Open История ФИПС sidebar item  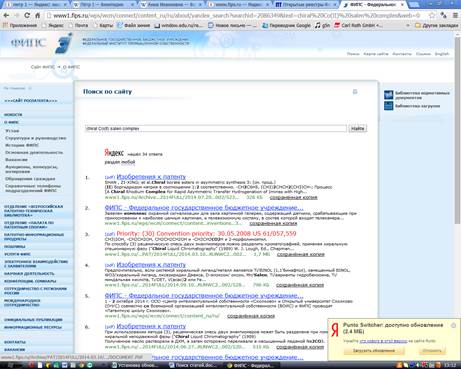(x=22, y=145)
